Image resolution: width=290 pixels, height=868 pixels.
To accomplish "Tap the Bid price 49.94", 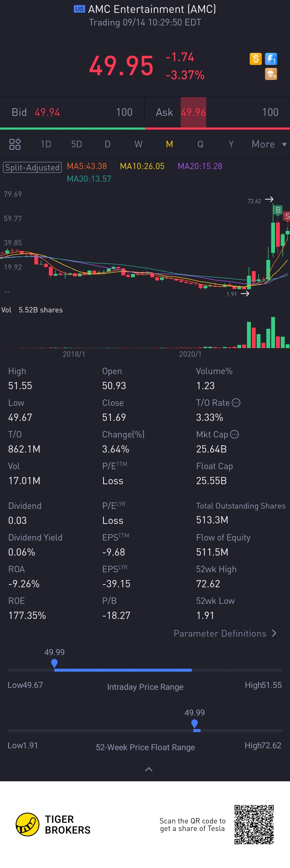I will coord(47,112).
